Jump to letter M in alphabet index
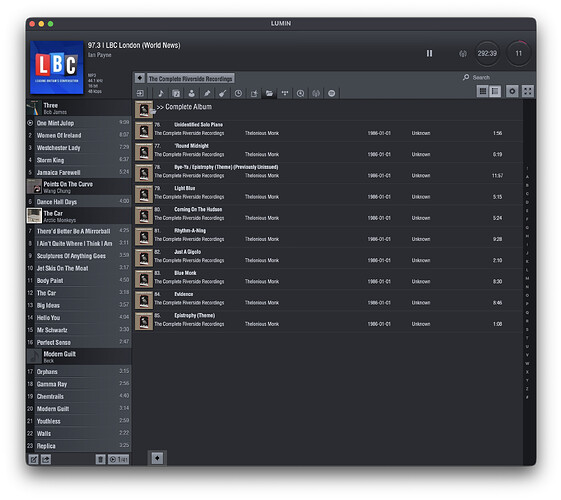This screenshot has width=561, height=500. (527, 278)
